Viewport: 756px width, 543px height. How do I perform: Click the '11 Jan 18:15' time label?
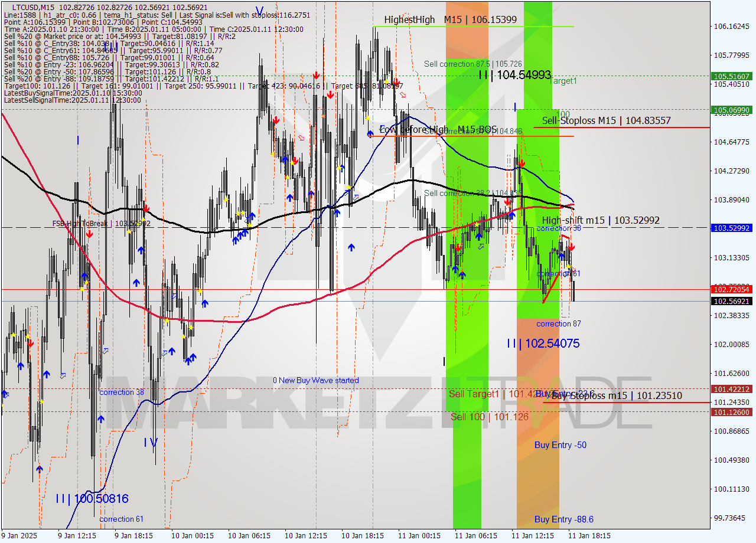click(x=589, y=536)
